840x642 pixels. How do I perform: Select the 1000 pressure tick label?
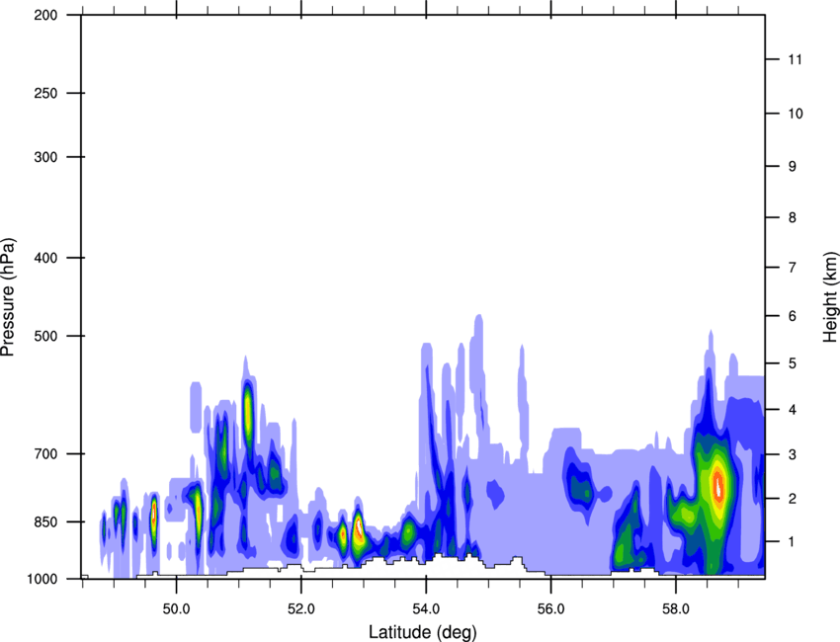point(42,579)
